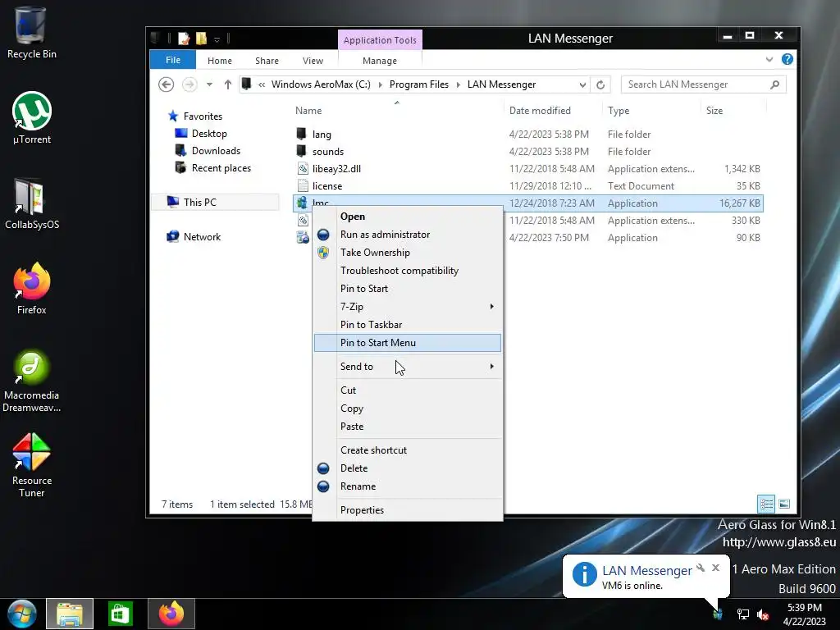Open the Store taskbar icon
Screen dimensions: 840x630
point(120,614)
